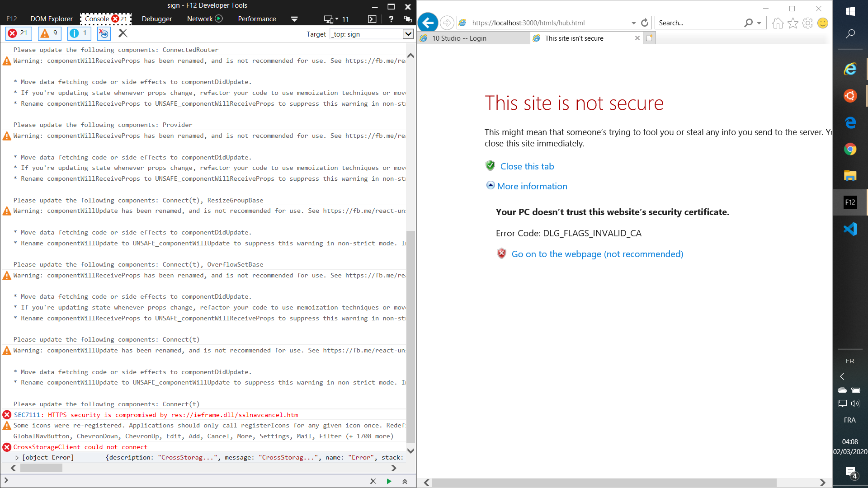This screenshot has width=868, height=488.
Task: Open the more tools overflow dropdown
Action: click(294, 19)
